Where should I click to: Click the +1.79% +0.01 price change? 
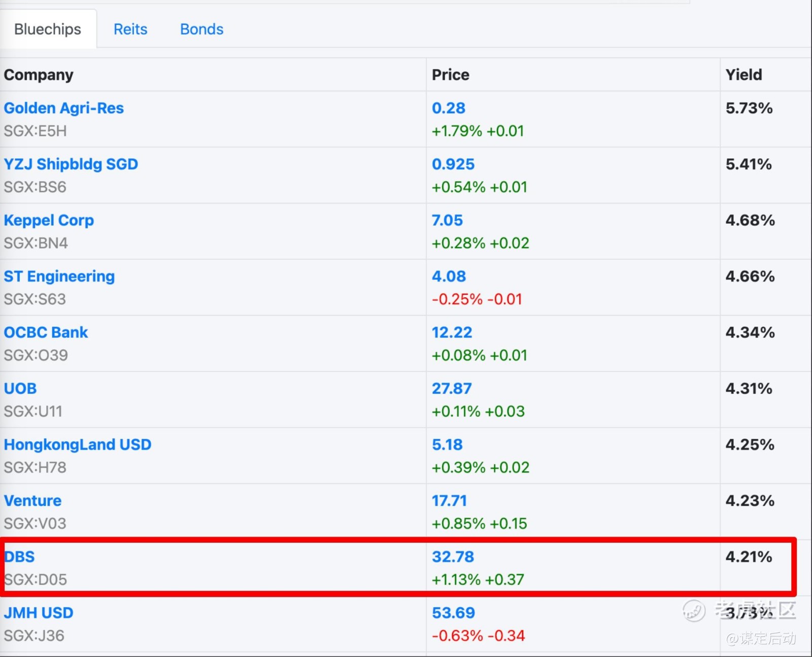click(x=478, y=131)
